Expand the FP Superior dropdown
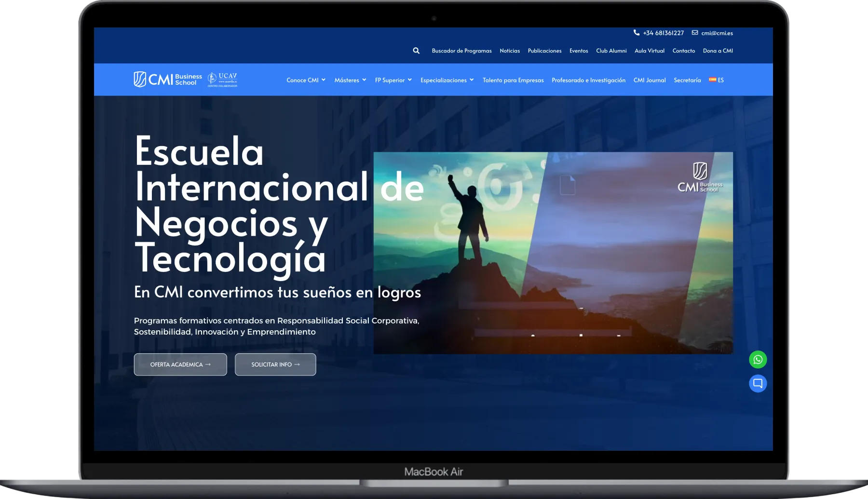 (x=393, y=80)
